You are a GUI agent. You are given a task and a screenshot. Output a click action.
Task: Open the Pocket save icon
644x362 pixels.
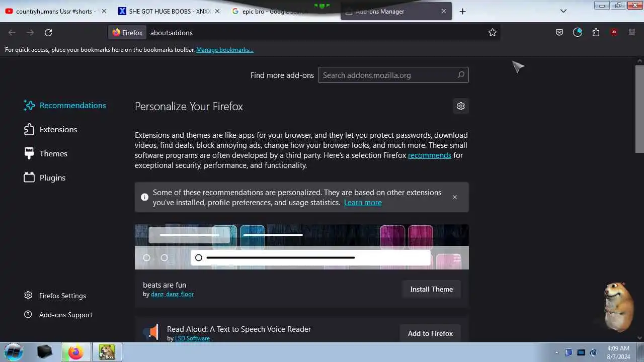[x=559, y=32]
